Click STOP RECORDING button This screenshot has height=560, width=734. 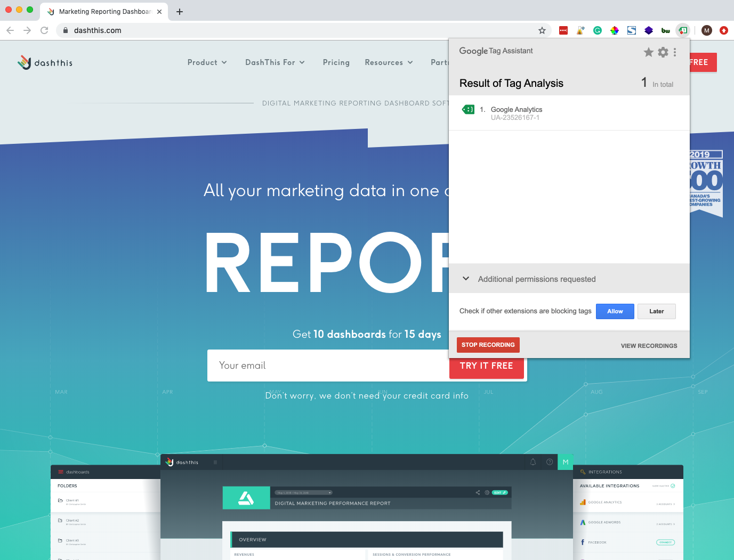[x=488, y=345]
